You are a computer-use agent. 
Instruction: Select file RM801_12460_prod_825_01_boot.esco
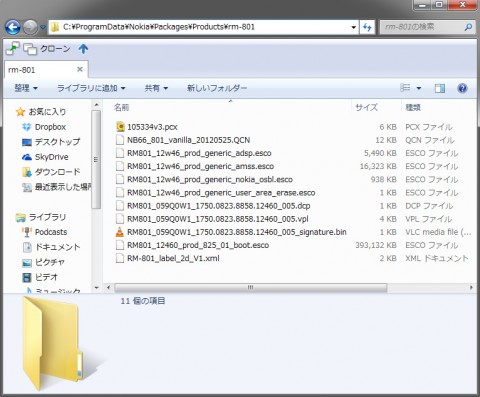[198, 245]
